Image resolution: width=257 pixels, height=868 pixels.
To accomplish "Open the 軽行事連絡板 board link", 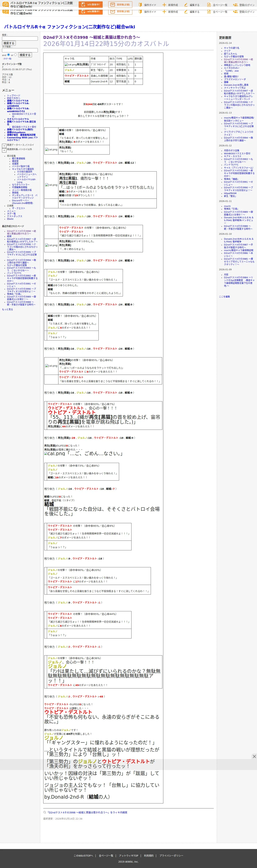I will pos(19,158).
